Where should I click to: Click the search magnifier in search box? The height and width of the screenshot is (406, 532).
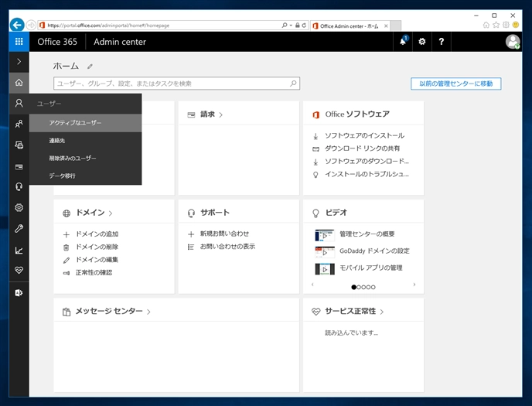[x=293, y=84]
